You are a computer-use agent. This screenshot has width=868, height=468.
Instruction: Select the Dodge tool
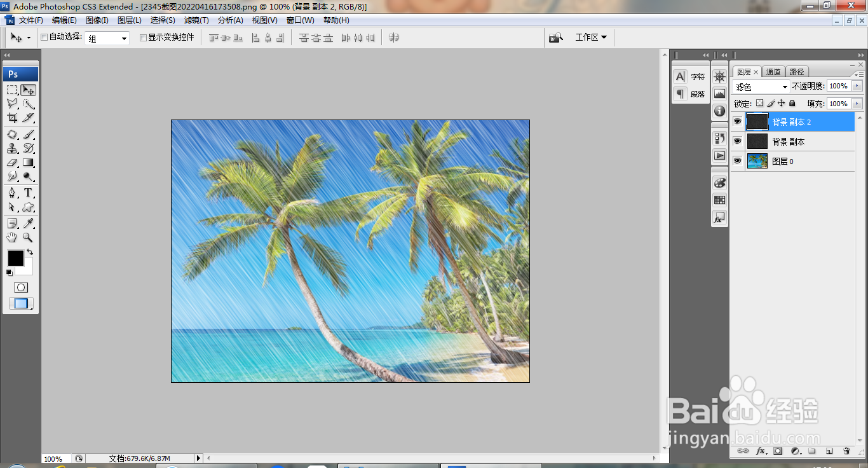pos(29,176)
